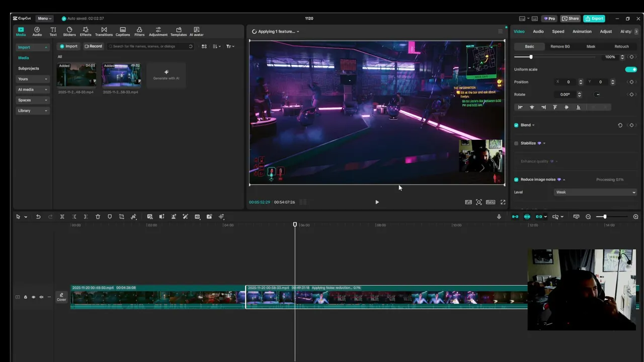Image resolution: width=644 pixels, height=362 pixels.
Task: Click the timeline zoom slider handle
Action: [605, 217]
